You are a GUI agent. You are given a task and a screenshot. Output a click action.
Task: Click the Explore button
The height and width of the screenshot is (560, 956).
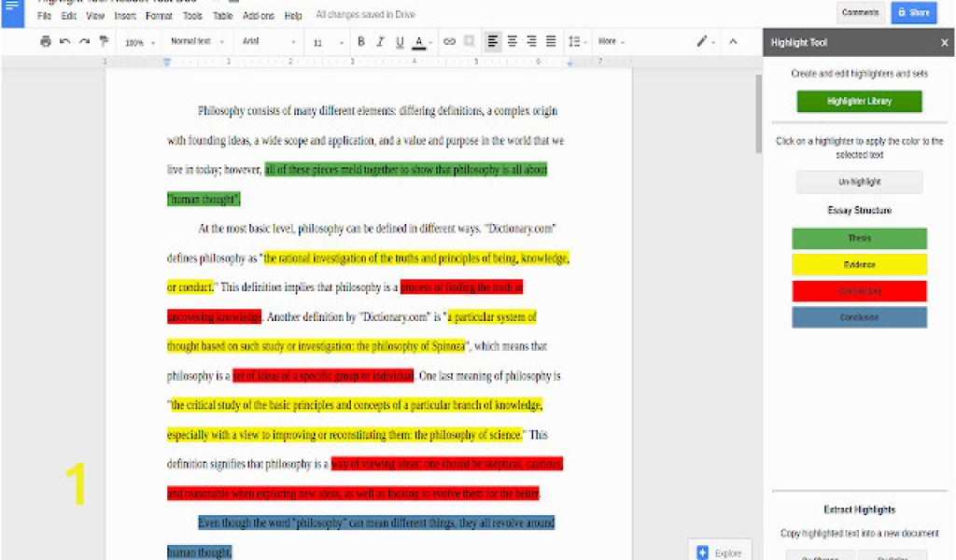(720, 553)
